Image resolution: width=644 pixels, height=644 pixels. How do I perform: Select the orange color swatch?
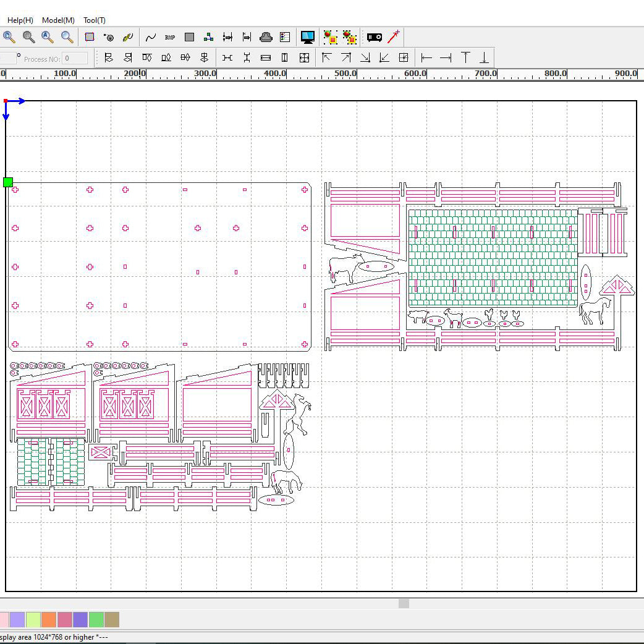pos(48,619)
